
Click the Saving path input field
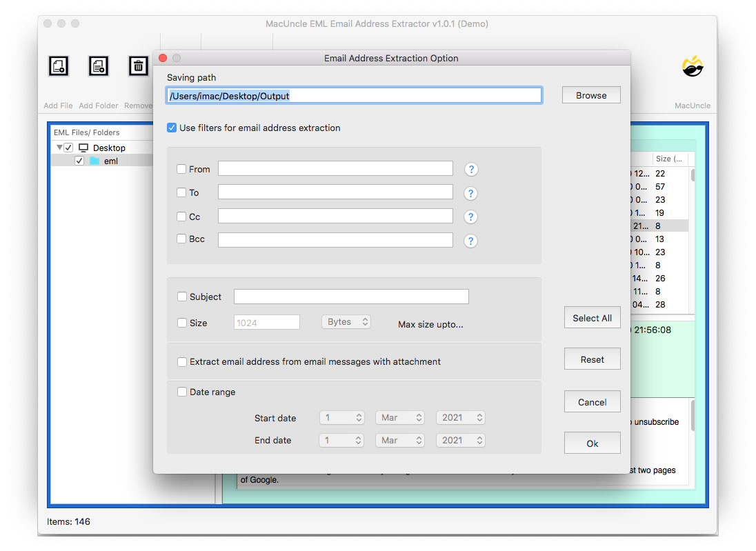tap(354, 95)
